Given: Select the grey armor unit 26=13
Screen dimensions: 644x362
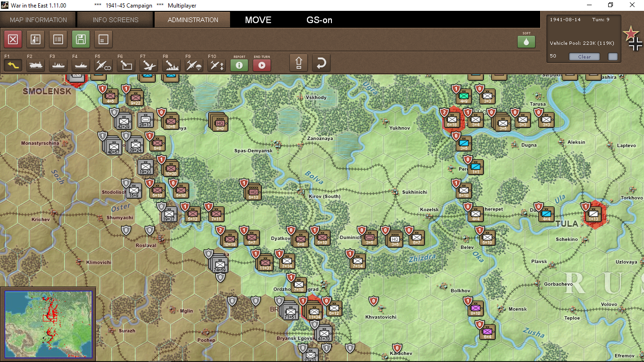Looking at the screenshot, I should point(146,120).
